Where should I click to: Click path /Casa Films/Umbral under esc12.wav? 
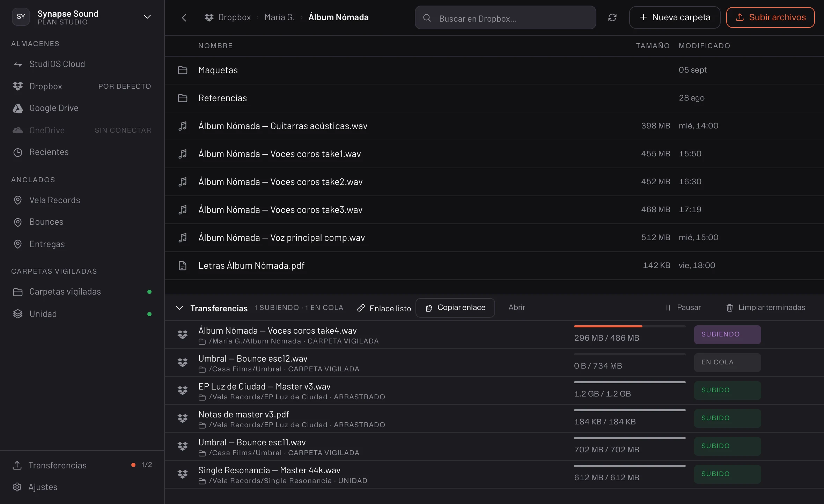245,369
